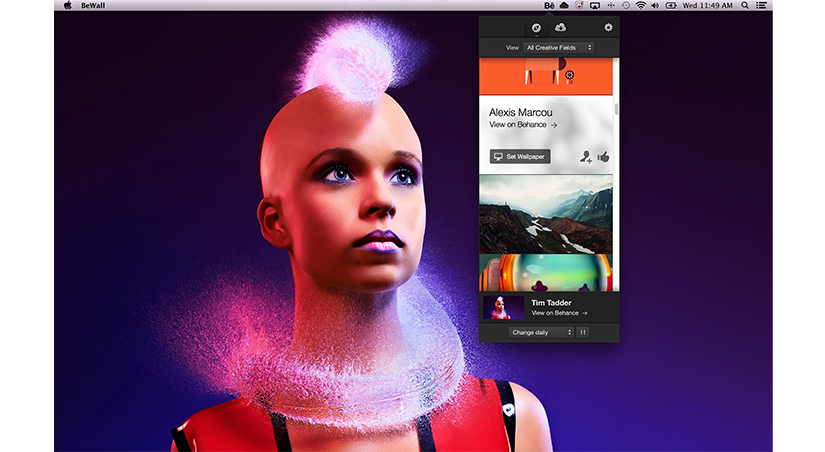
Task: Click the Wed 11:49 AM clock
Action: (x=707, y=5)
